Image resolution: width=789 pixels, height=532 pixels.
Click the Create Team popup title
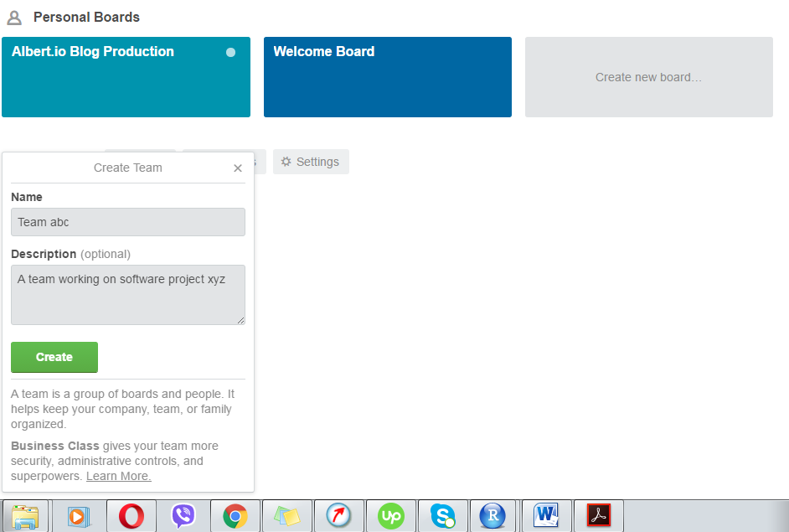tap(128, 168)
